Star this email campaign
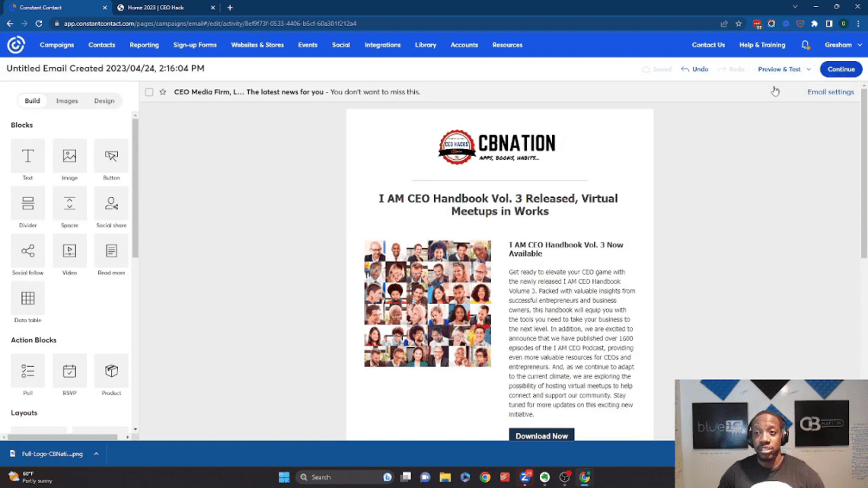This screenshot has width=868, height=488. point(162,91)
